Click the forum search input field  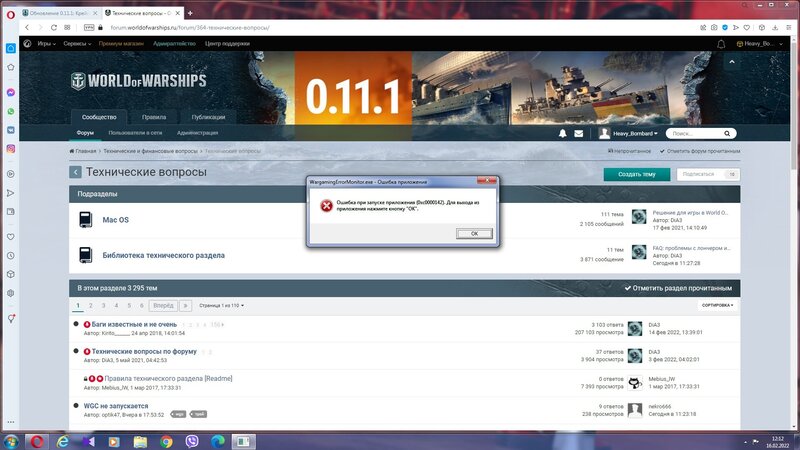pyautogui.click(x=695, y=133)
